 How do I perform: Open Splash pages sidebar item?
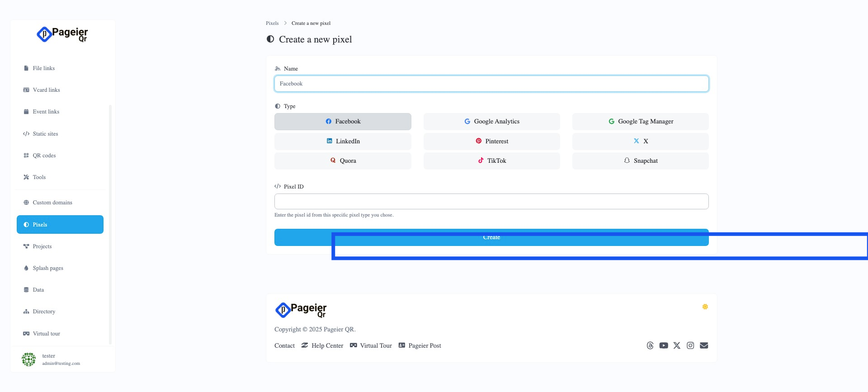tap(47, 268)
